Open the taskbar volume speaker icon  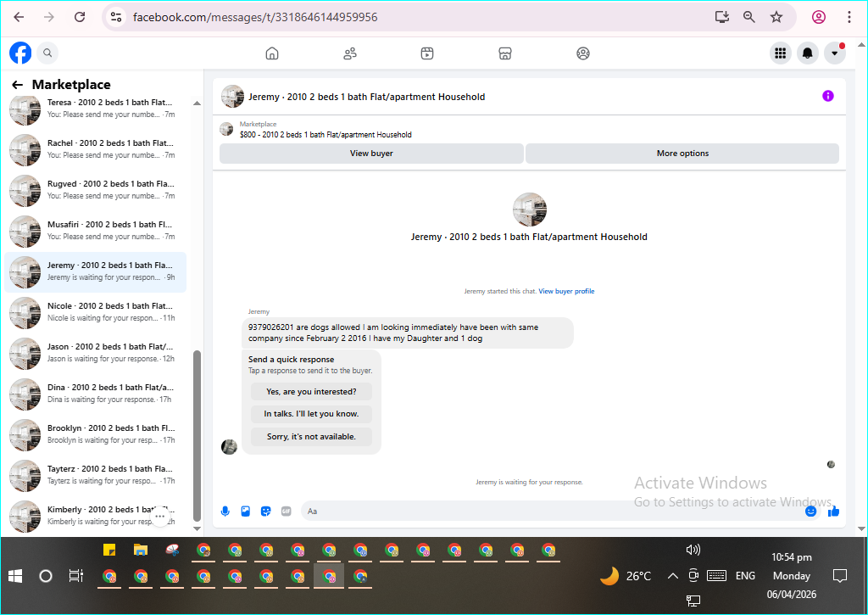693,550
